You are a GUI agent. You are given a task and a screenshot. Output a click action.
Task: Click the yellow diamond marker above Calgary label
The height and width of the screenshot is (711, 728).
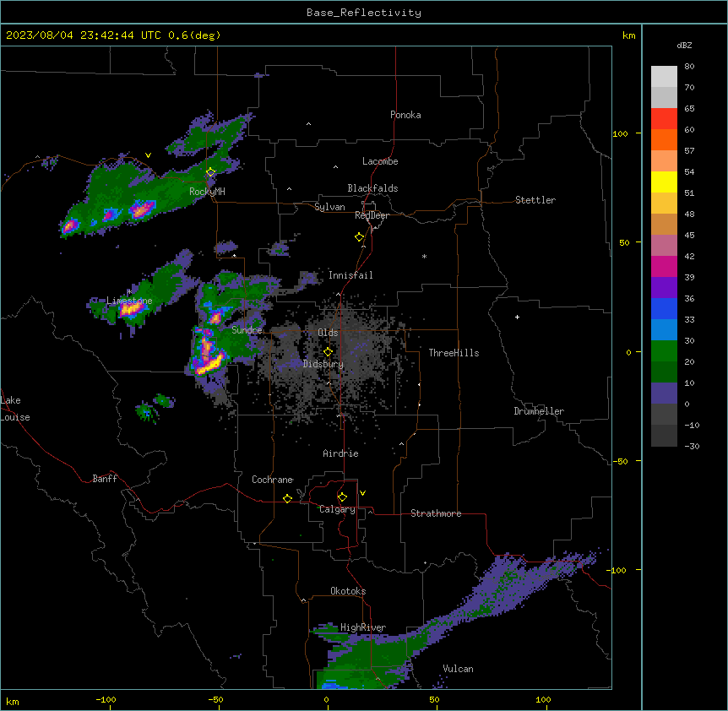[x=342, y=497]
